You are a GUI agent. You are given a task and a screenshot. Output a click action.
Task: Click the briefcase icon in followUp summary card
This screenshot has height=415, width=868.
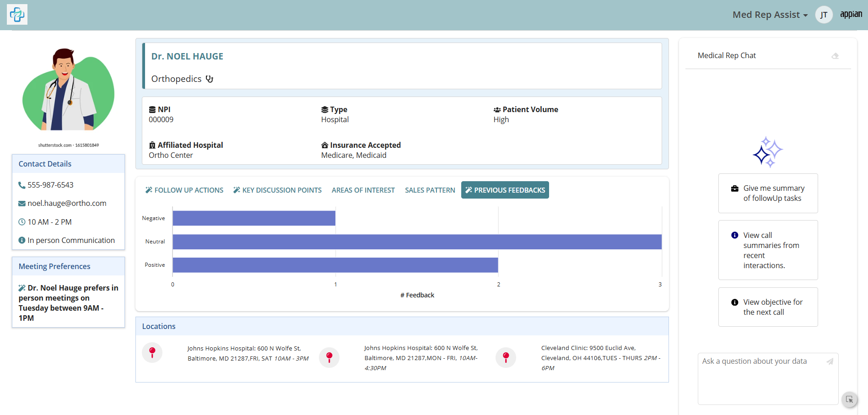pyautogui.click(x=735, y=189)
